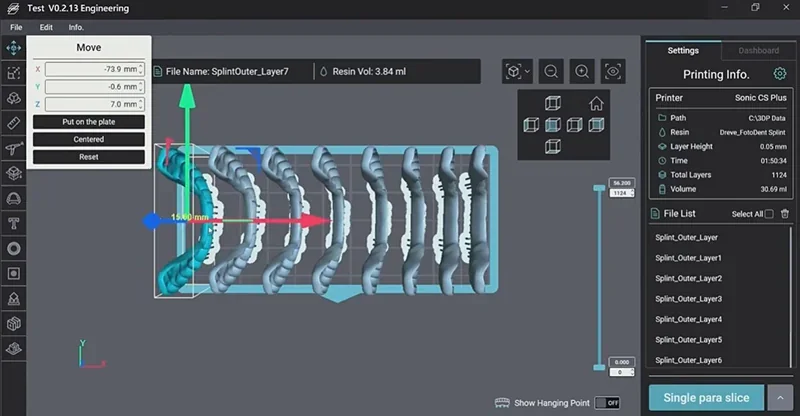Image resolution: width=800 pixels, height=416 pixels.
Task: Click the model-on-platform toolbar icon
Action: pyautogui.click(x=13, y=349)
